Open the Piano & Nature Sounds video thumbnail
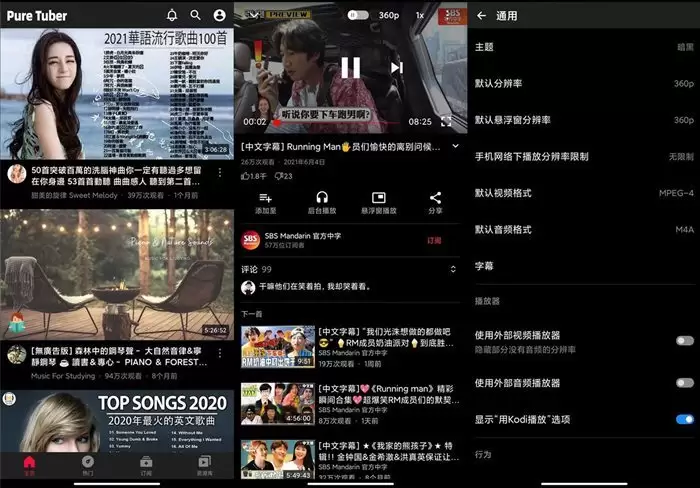Viewport: 700px width, 488px height. 117,275
